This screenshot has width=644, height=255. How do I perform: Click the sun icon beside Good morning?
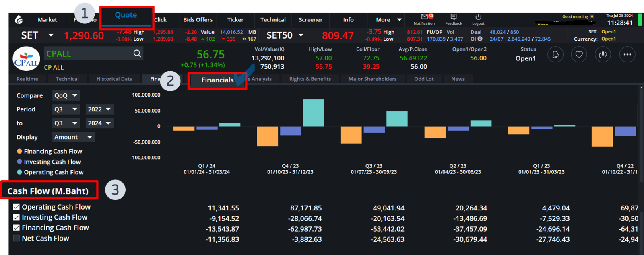592,16
